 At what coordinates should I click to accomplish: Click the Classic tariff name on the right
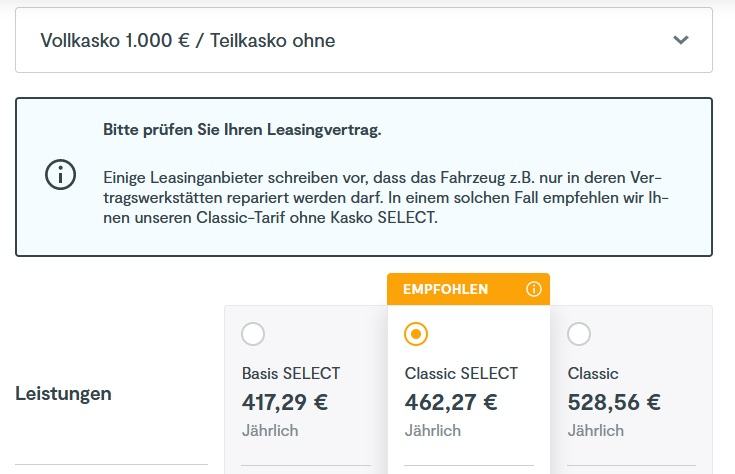593,373
